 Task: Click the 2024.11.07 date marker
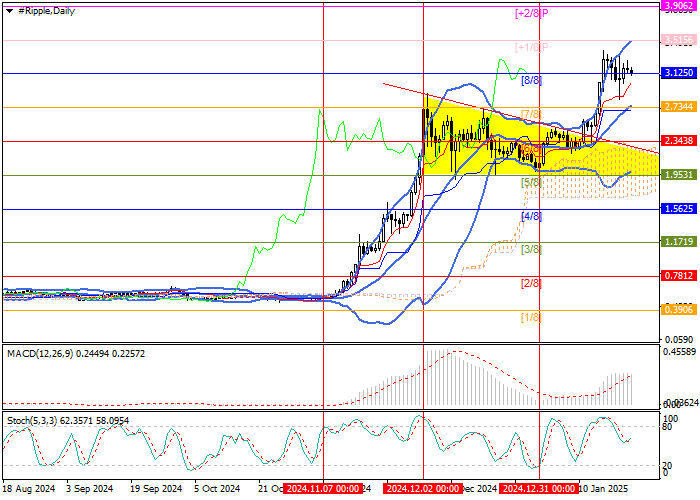tap(322, 489)
